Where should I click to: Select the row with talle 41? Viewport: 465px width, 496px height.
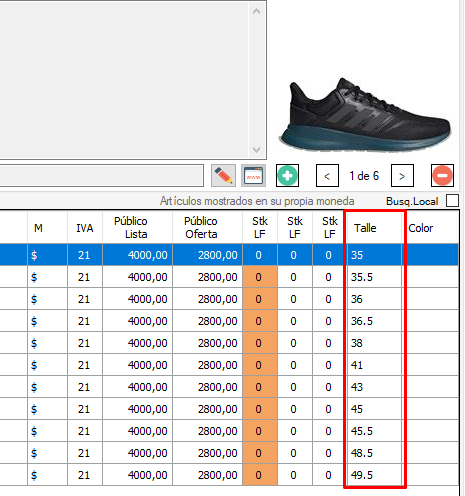pos(229,365)
